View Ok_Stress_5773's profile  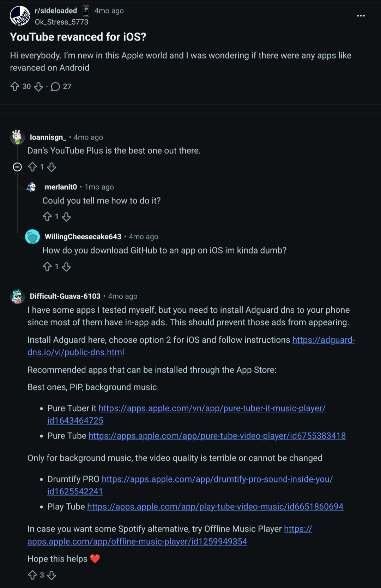61,22
